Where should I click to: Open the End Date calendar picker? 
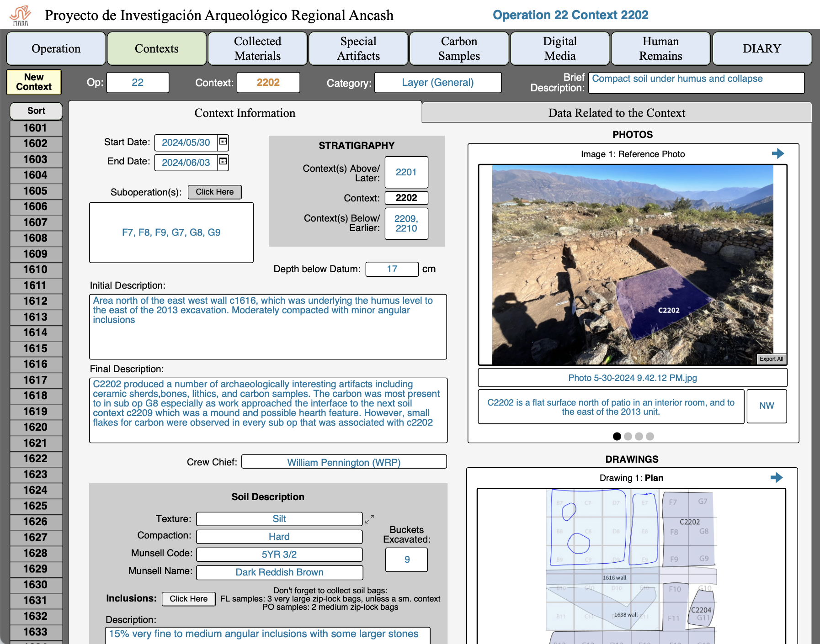[223, 162]
